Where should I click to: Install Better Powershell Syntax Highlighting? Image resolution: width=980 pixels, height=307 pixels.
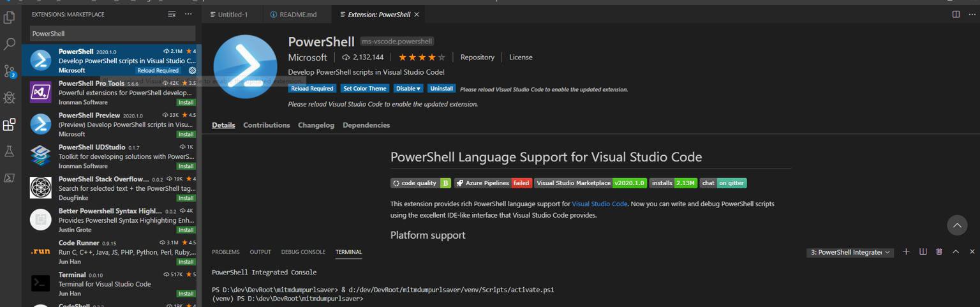[186, 230]
